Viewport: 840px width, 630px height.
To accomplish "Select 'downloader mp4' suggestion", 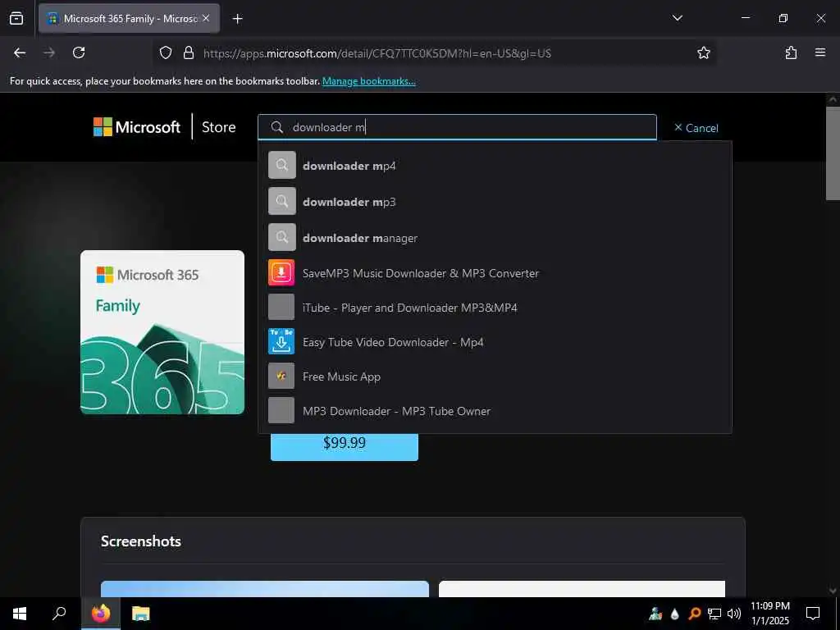I will (495, 166).
